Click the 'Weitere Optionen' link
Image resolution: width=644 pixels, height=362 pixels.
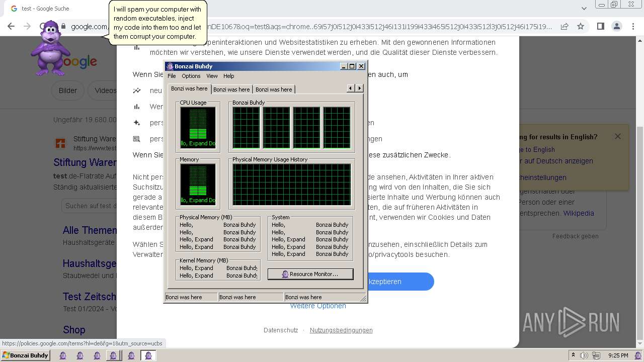(x=318, y=306)
